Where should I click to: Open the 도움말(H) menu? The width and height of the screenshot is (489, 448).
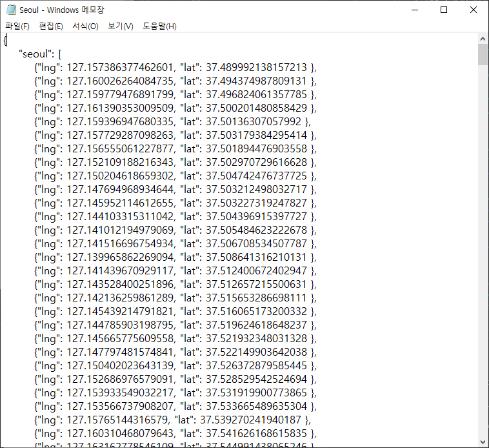(160, 26)
